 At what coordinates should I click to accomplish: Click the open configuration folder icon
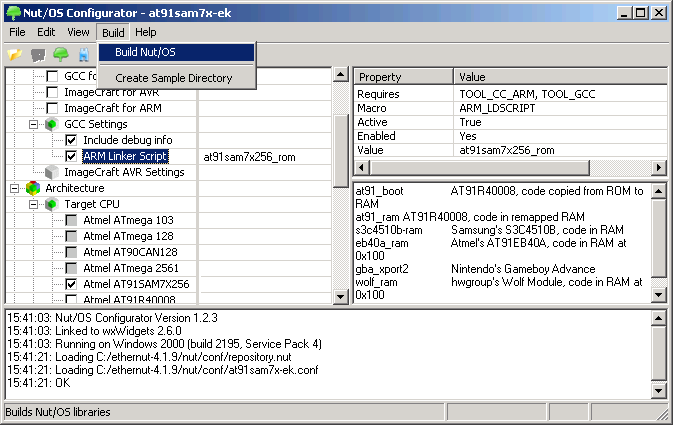(15, 55)
